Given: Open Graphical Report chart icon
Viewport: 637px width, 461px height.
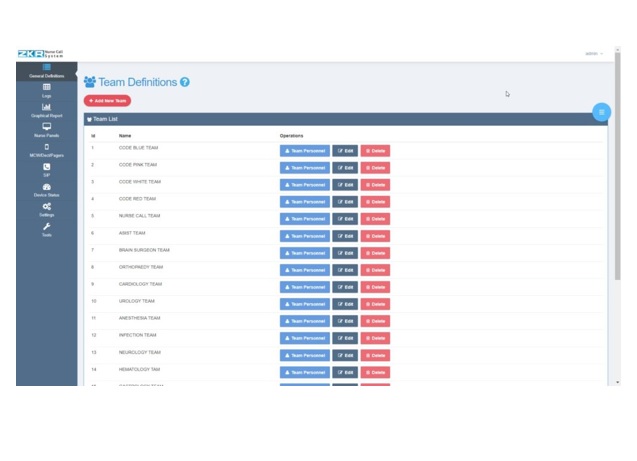Looking at the screenshot, I should click(46, 107).
